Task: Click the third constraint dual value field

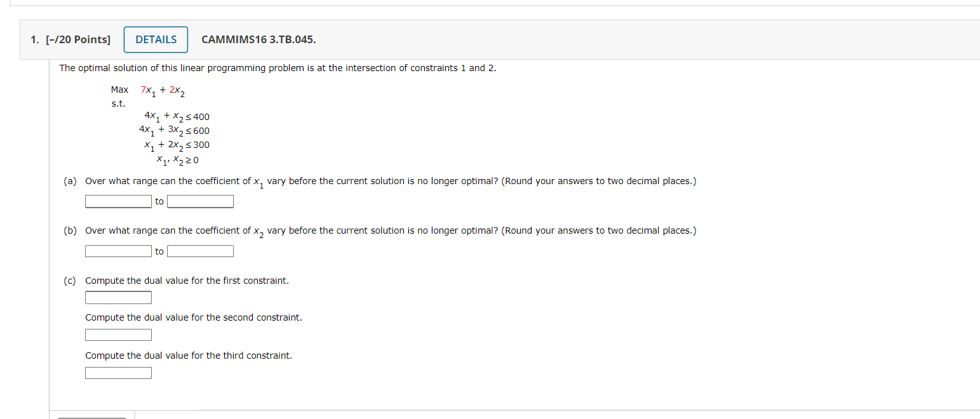Action: (x=119, y=373)
